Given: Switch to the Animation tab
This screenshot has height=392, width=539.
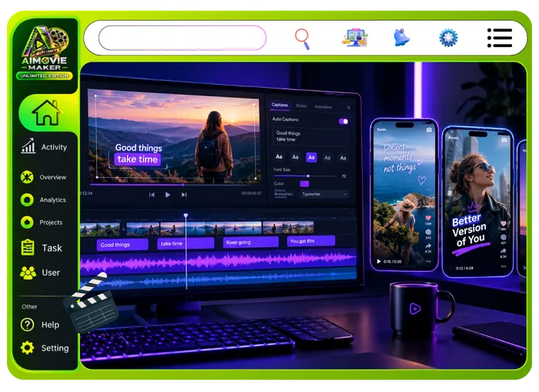Looking at the screenshot, I should [x=323, y=107].
